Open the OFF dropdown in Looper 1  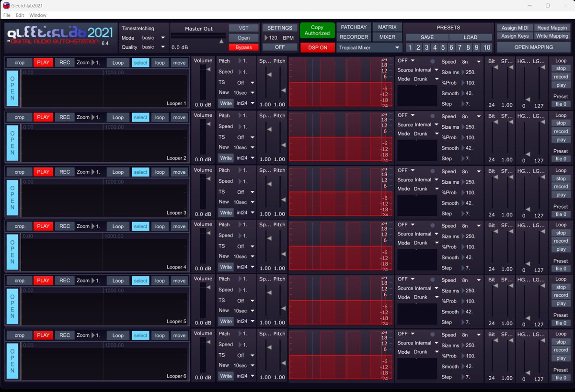point(406,61)
